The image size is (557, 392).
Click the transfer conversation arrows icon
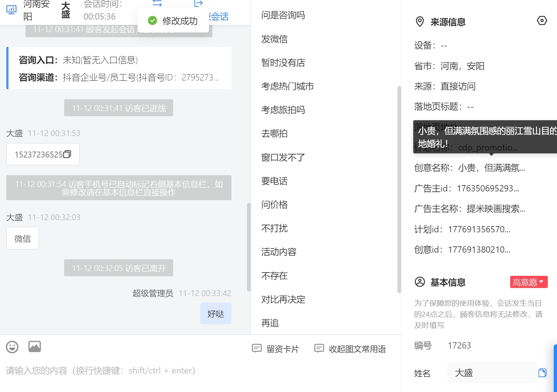point(157,3)
